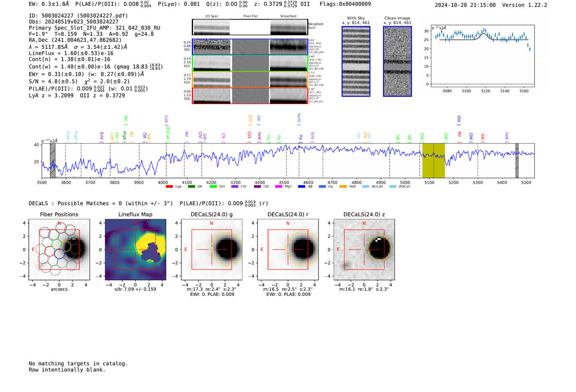Image resolution: width=576 pixels, height=392 pixels.
Task: View the DECaLS(24.0) r cutout
Action: tap(288, 250)
